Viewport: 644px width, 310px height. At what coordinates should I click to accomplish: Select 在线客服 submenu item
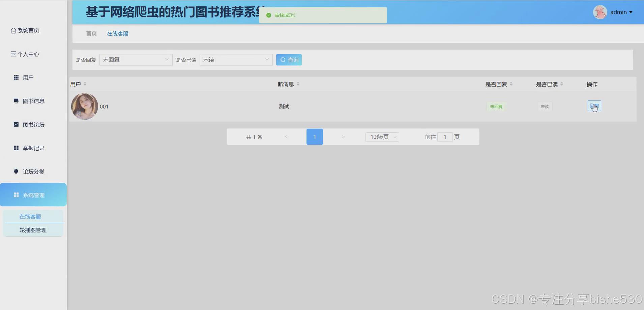point(33,217)
